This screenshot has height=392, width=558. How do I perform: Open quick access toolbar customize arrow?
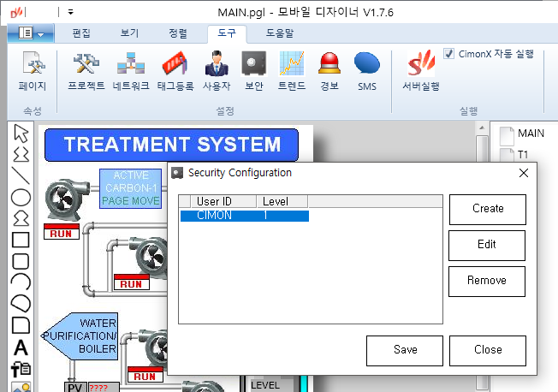pyautogui.click(x=70, y=13)
